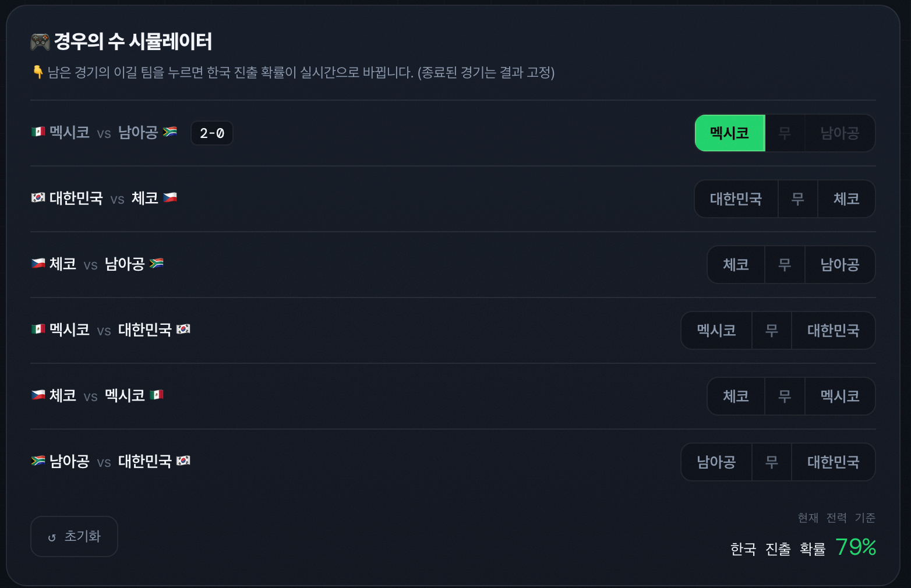This screenshot has height=588, width=911.
Task: Click the green 멕시코 fixed result button
Action: coord(730,133)
